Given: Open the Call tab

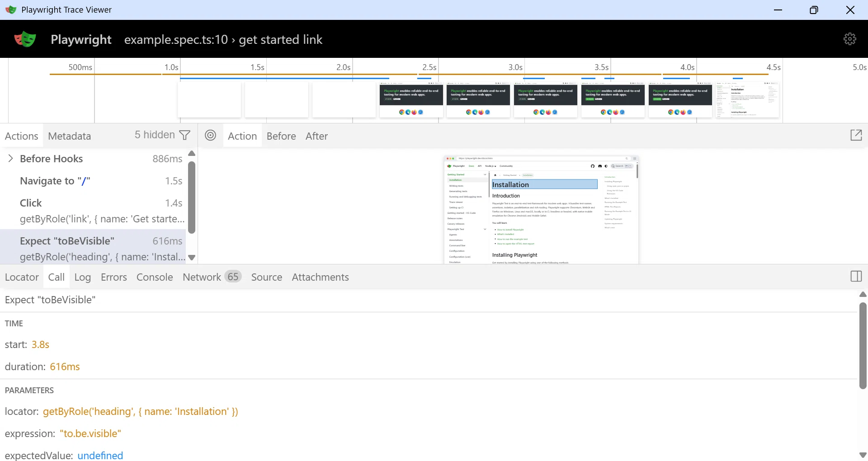Looking at the screenshot, I should (57, 277).
